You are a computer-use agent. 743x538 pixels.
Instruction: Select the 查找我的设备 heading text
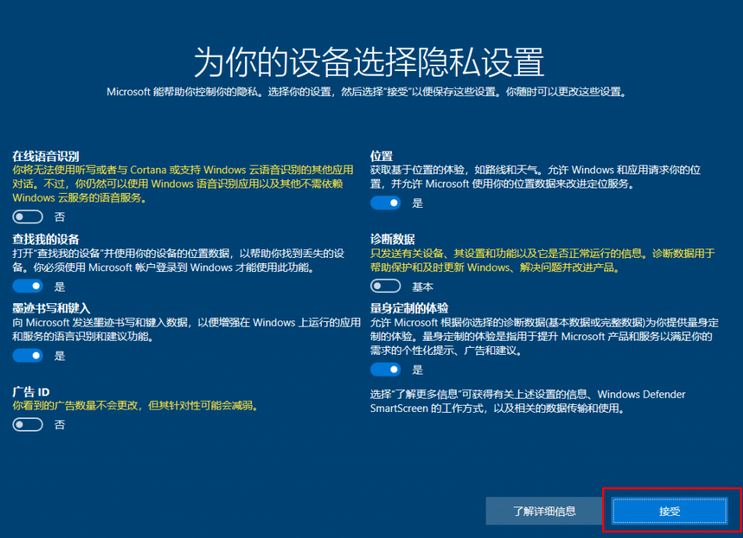coord(46,240)
